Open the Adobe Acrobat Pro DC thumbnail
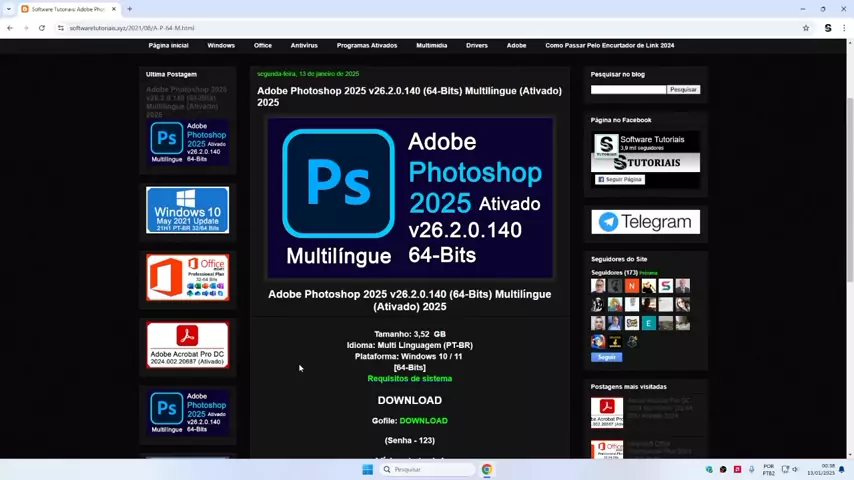This screenshot has height=480, width=854. click(x=187, y=344)
